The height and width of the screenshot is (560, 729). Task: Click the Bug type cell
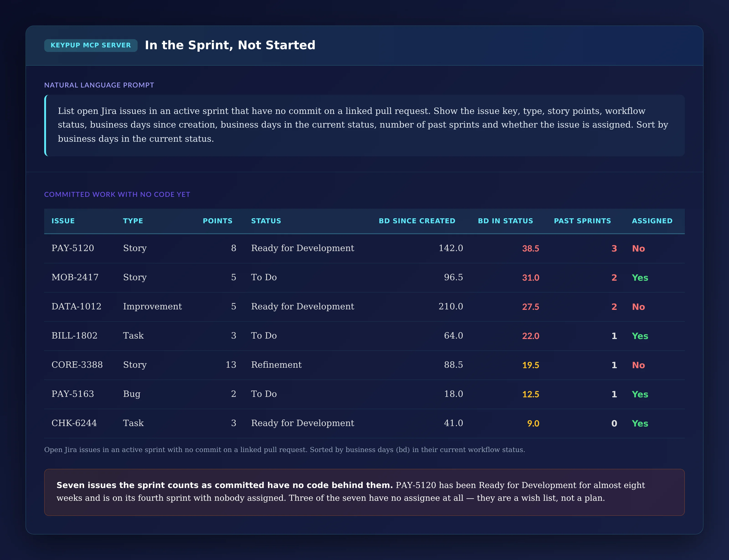click(132, 394)
